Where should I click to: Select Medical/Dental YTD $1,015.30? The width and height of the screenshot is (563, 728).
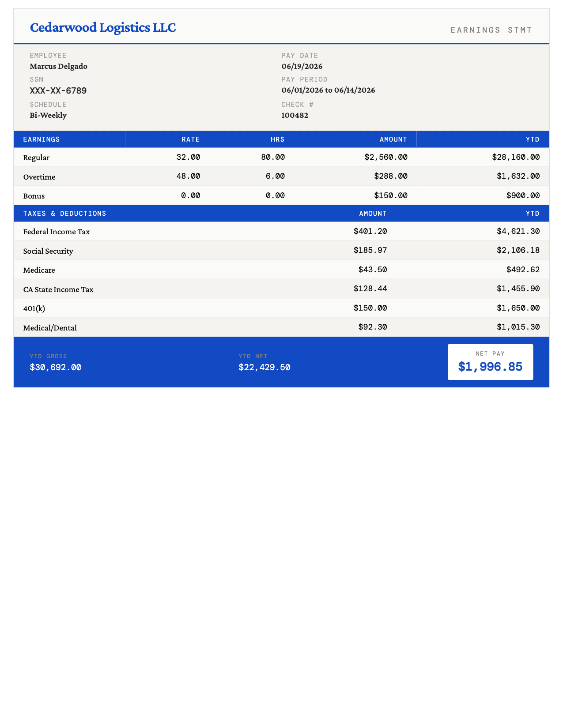click(518, 327)
